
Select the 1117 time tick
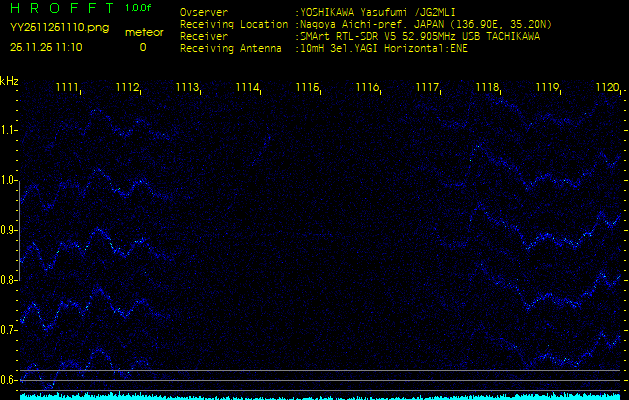(427, 88)
